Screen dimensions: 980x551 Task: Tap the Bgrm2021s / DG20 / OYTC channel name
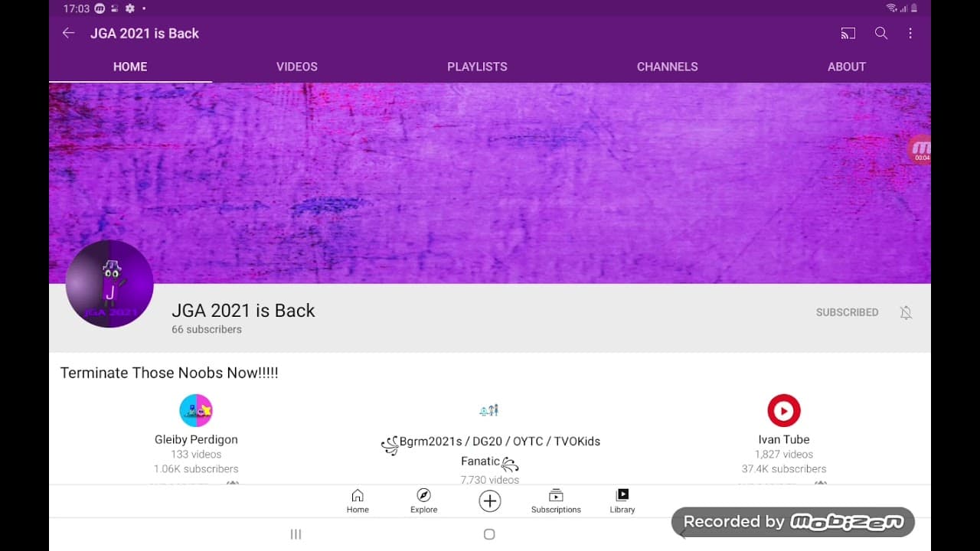coord(490,451)
